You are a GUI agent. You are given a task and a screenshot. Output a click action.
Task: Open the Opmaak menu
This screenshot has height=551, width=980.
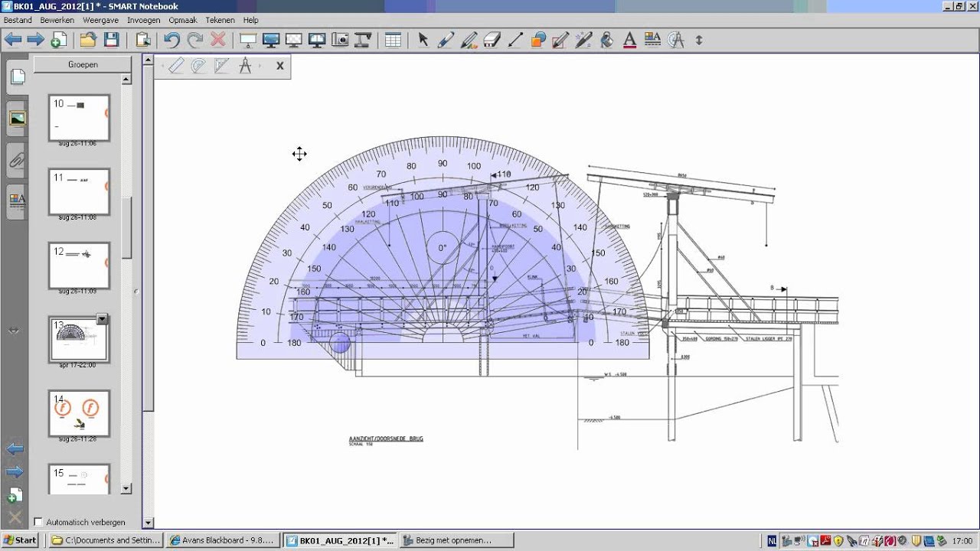183,20
